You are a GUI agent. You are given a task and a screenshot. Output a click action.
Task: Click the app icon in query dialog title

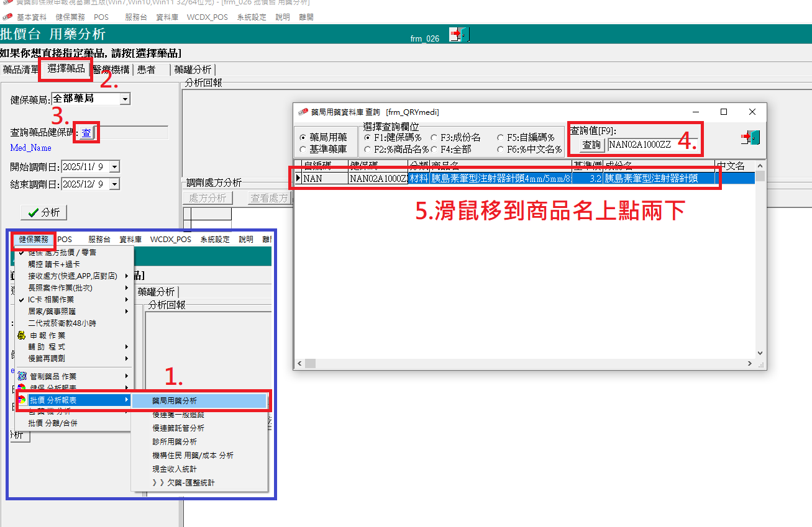pyautogui.click(x=303, y=112)
